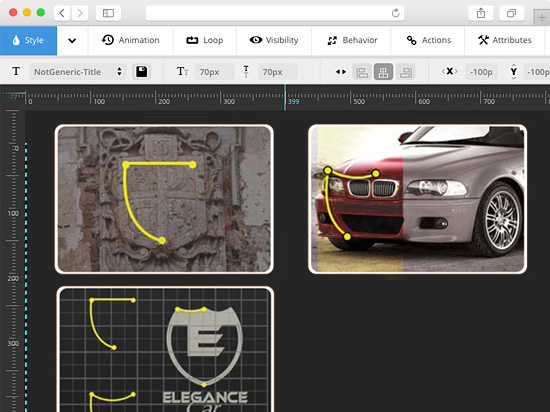
Task: Select the Actions tab
Action: [x=428, y=40]
